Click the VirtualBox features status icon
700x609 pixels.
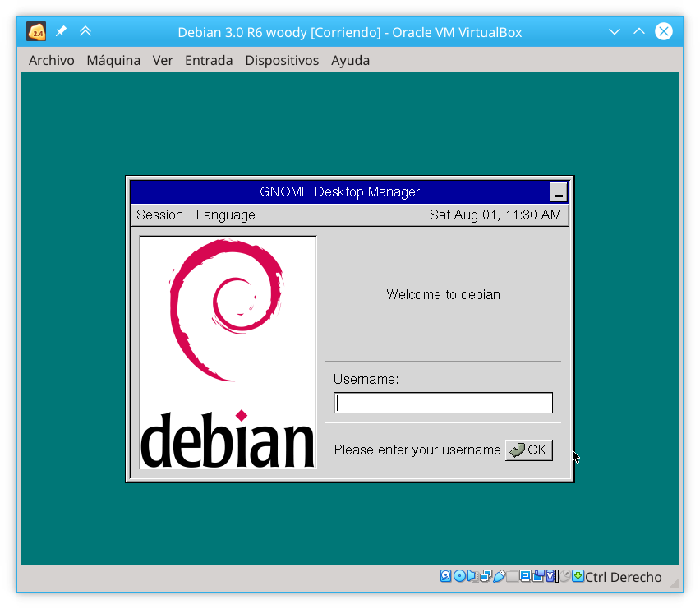549,576
